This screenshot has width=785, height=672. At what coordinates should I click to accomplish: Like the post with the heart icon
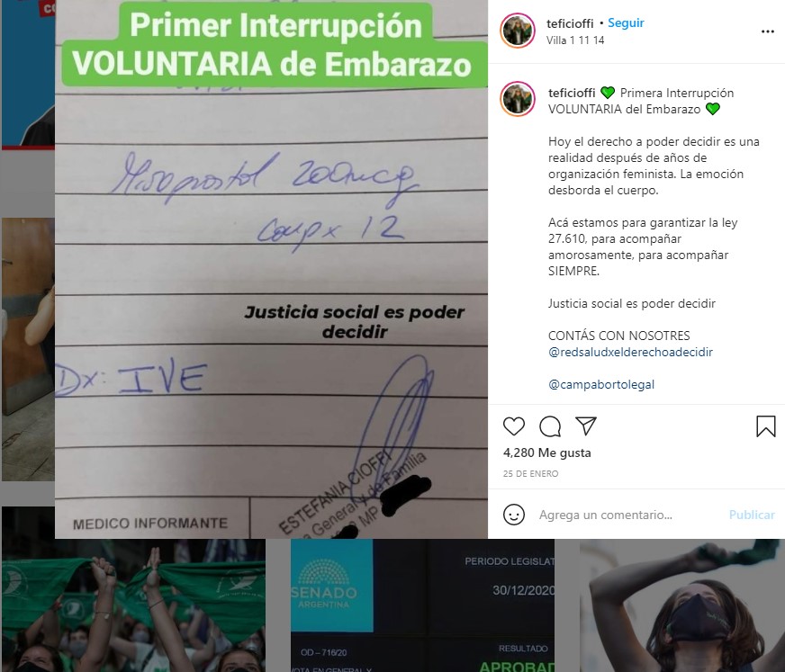coord(514,426)
